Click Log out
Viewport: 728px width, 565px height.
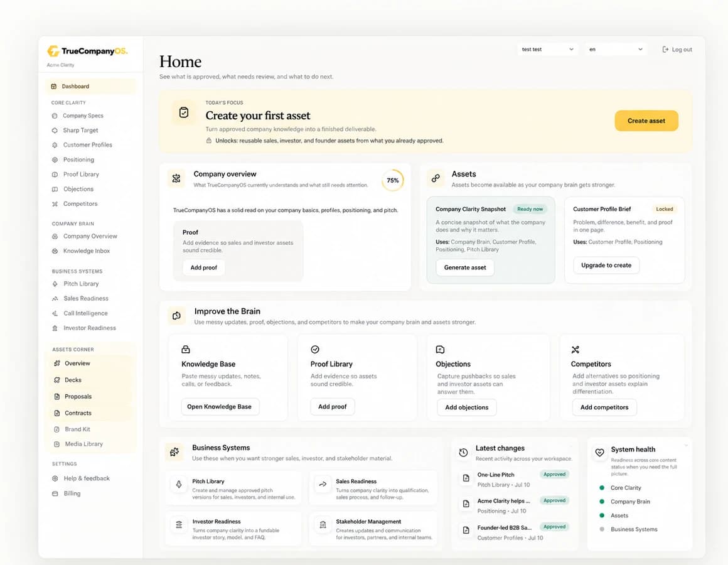[677, 49]
